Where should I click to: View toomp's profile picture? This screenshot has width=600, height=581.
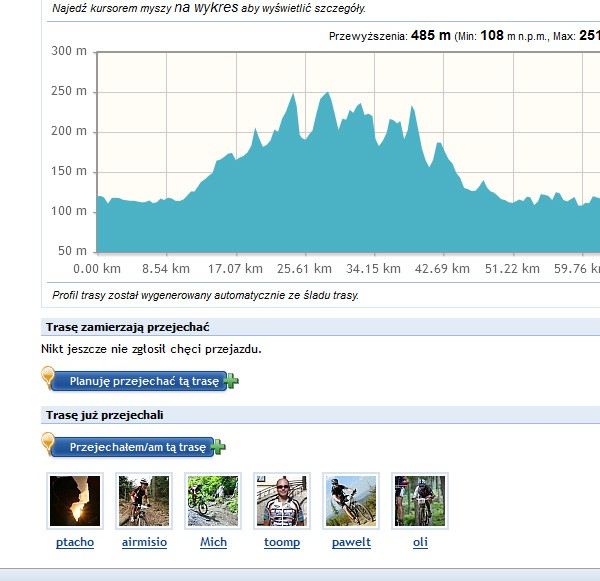click(x=282, y=501)
